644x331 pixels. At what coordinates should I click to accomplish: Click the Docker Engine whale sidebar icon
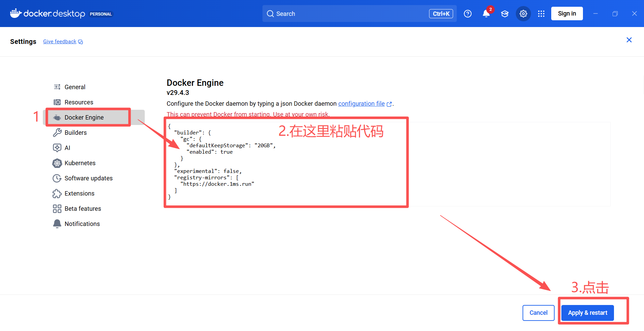[57, 117]
